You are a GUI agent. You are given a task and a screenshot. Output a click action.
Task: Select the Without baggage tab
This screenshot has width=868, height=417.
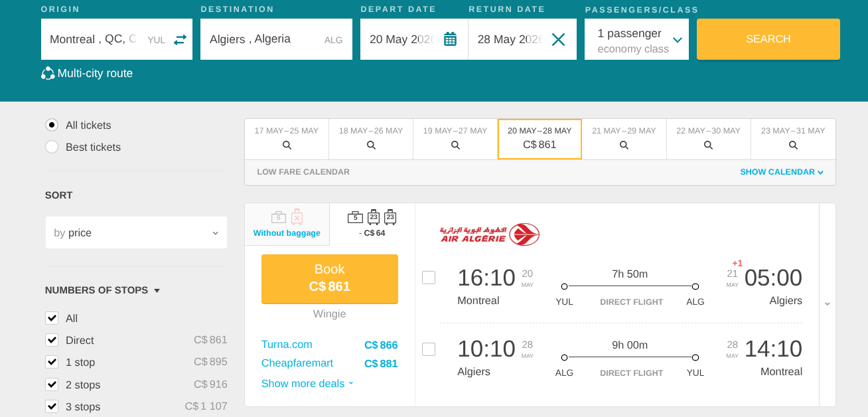(x=287, y=224)
